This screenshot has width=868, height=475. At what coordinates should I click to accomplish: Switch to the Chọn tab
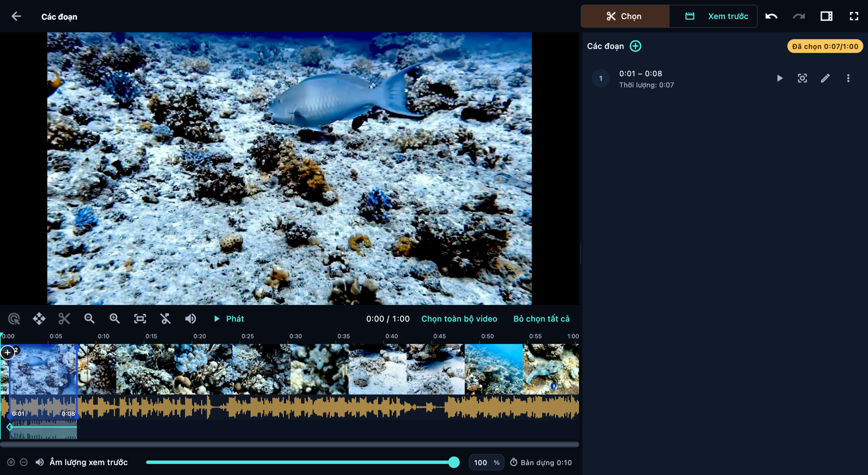(x=625, y=16)
